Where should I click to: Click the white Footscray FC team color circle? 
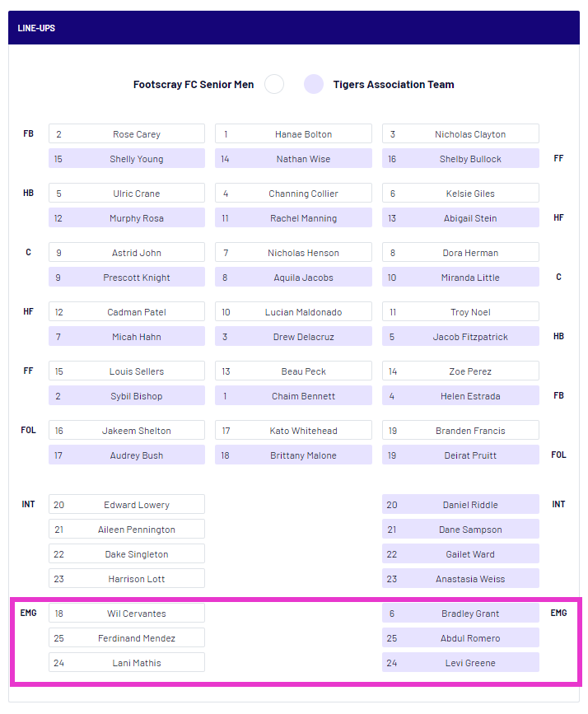pyautogui.click(x=274, y=84)
